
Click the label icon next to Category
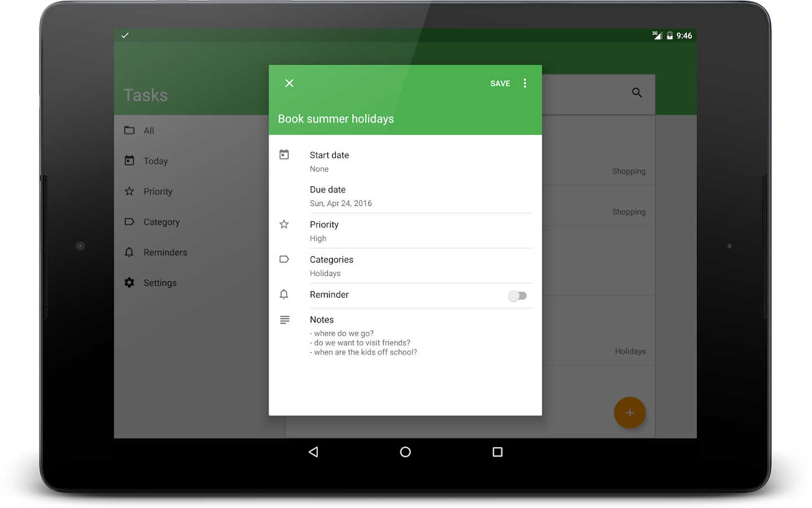[x=129, y=221]
